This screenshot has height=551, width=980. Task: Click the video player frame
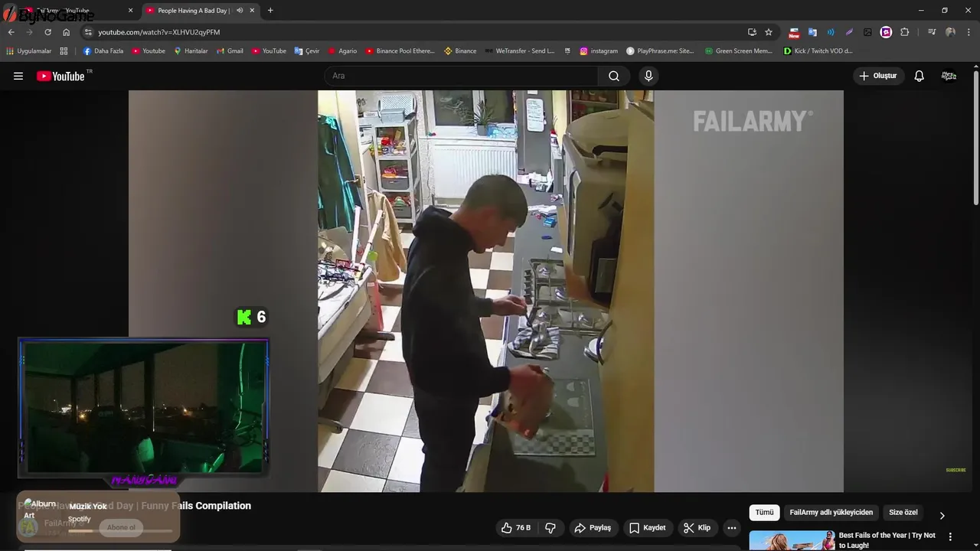point(486,291)
